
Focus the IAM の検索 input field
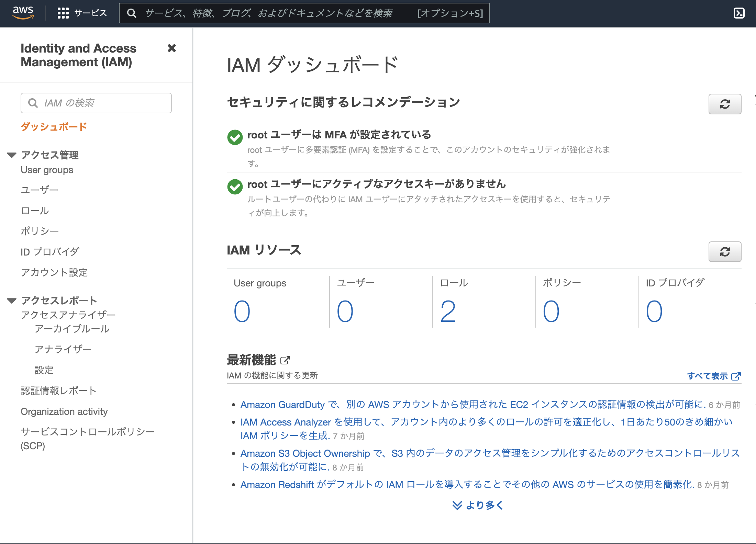(96, 103)
